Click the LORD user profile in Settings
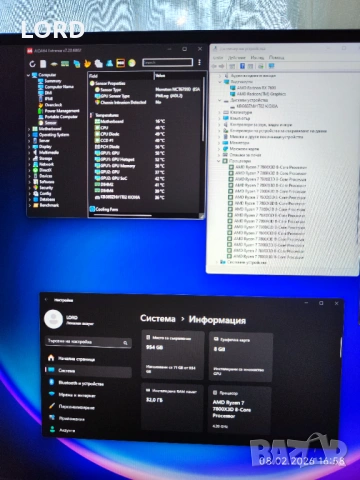This screenshot has width=360, height=480. (x=69, y=319)
